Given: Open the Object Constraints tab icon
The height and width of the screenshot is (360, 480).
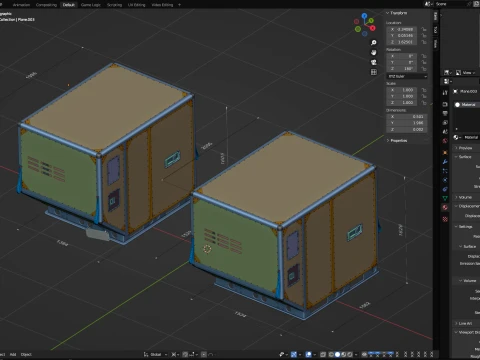Looking at the screenshot, I should click(445, 189).
